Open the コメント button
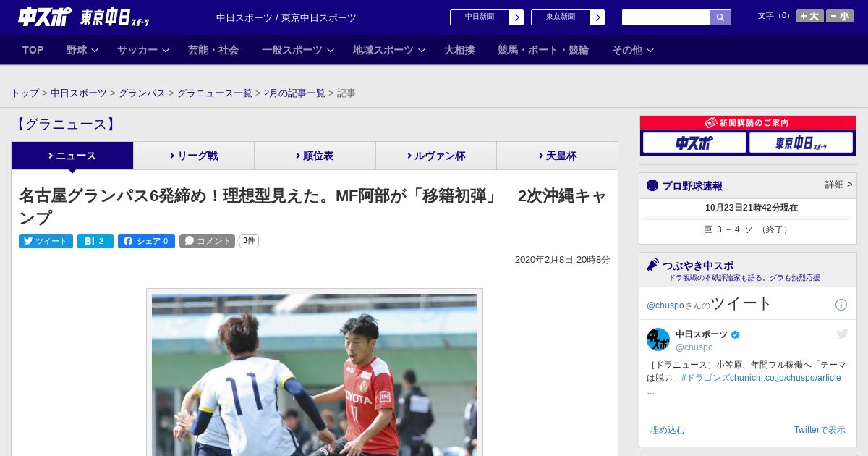The image size is (868, 456). [x=207, y=241]
